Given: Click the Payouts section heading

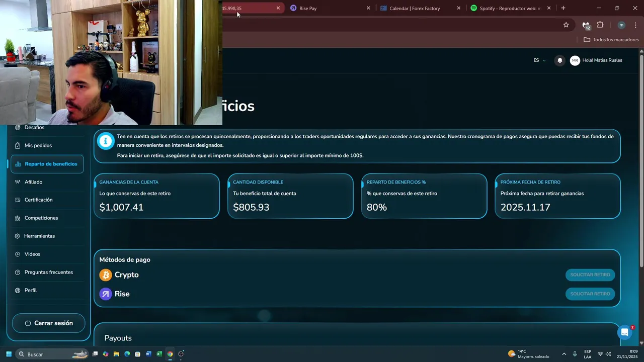Looking at the screenshot, I should 118,338.
